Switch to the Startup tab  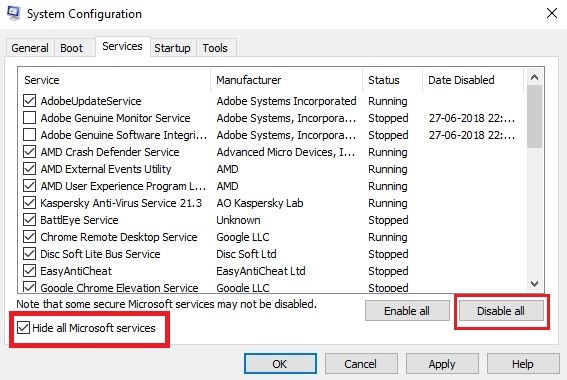(172, 48)
